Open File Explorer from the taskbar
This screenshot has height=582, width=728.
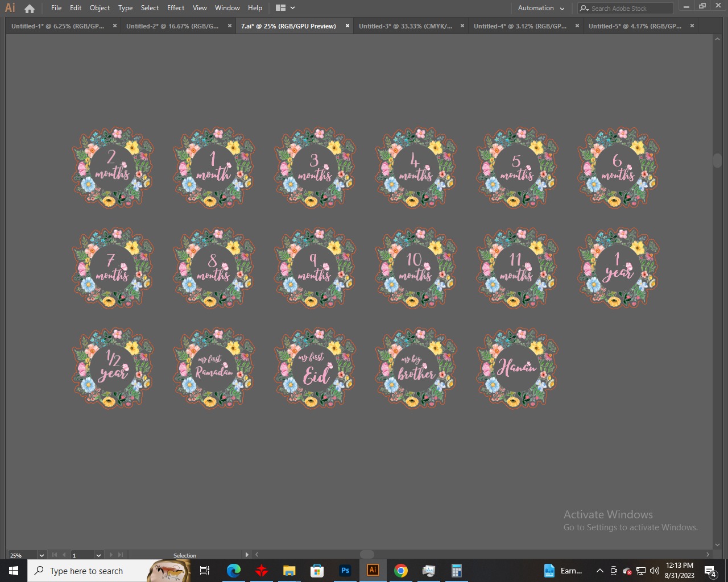(289, 571)
